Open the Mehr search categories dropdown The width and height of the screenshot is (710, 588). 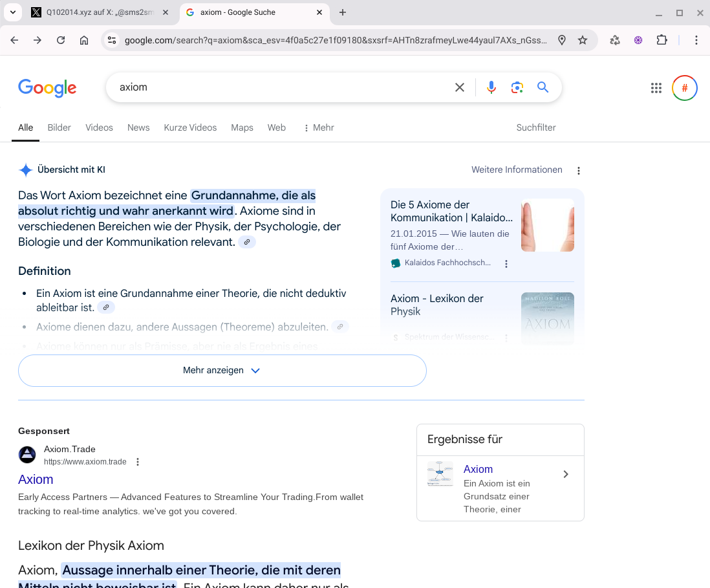click(x=318, y=127)
